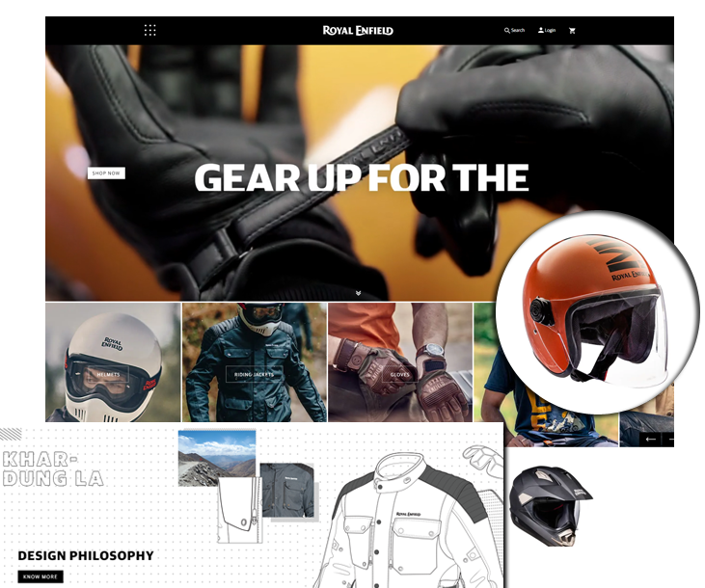Viewport: 705px width, 588px height.
Task: Click the Design Philosophy heading
Action: 85,555
